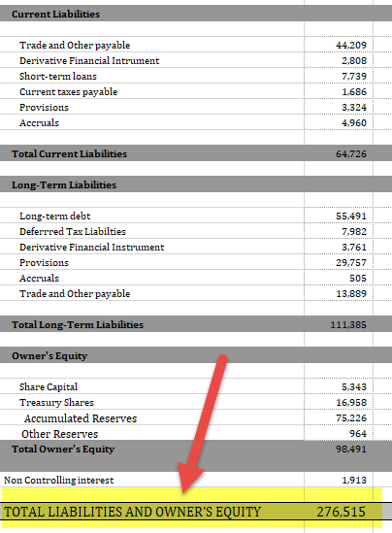The width and height of the screenshot is (392, 533).
Task: Click the Treasury Shares value 16,958
Action: point(339,402)
